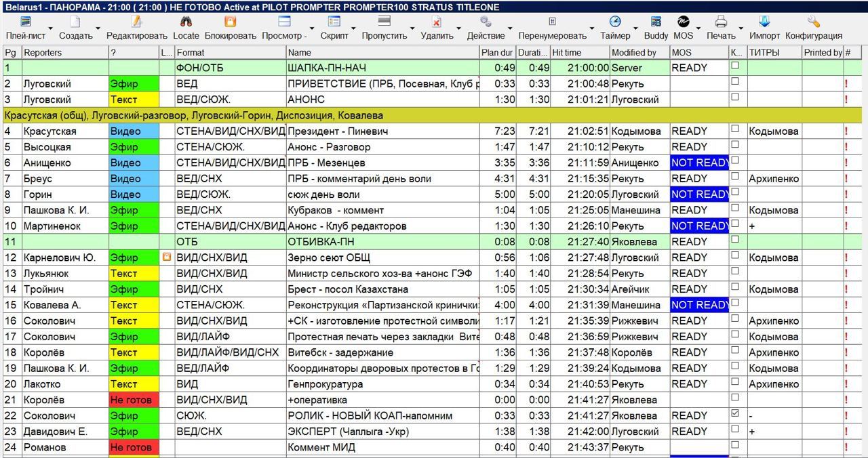Click the Создать new document icon
The height and width of the screenshot is (458, 868).
(x=75, y=22)
